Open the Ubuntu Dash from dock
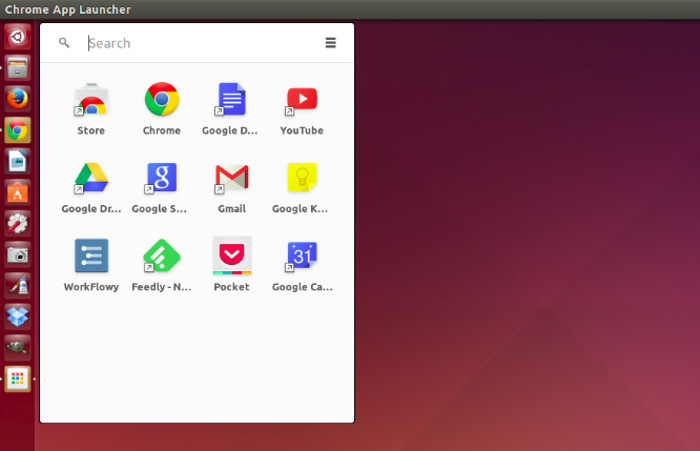Viewport: 700px width, 451px height. [x=17, y=36]
